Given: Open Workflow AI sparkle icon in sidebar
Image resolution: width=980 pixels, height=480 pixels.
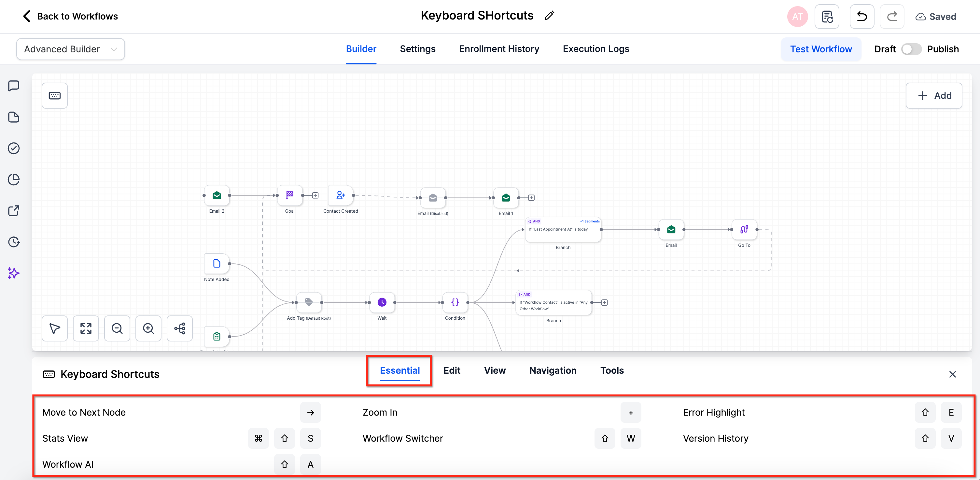Looking at the screenshot, I should (14, 273).
